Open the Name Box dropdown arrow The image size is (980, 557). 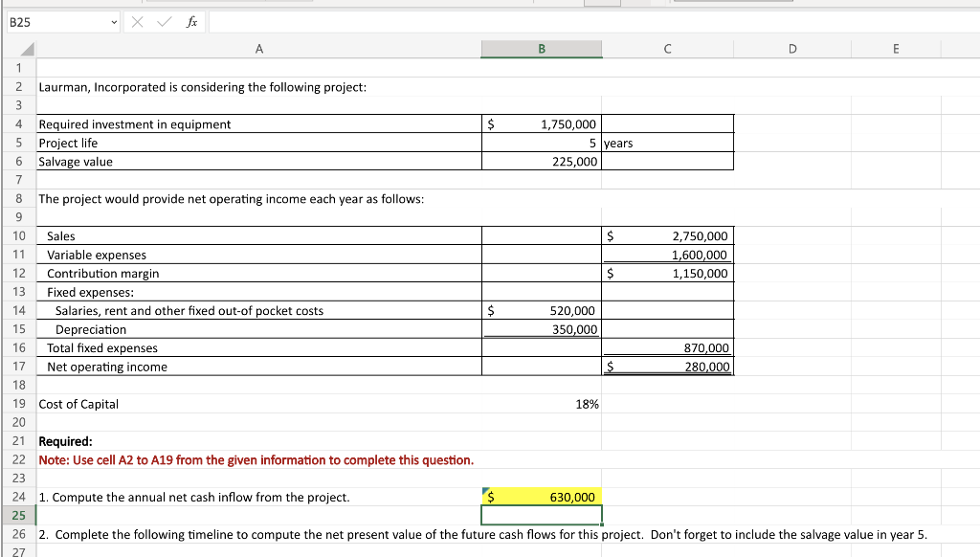(113, 21)
